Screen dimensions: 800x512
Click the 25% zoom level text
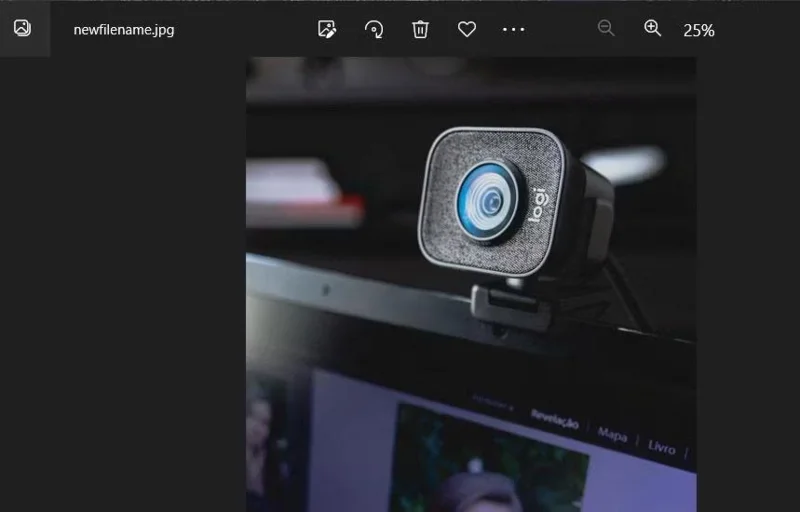pyautogui.click(x=699, y=31)
